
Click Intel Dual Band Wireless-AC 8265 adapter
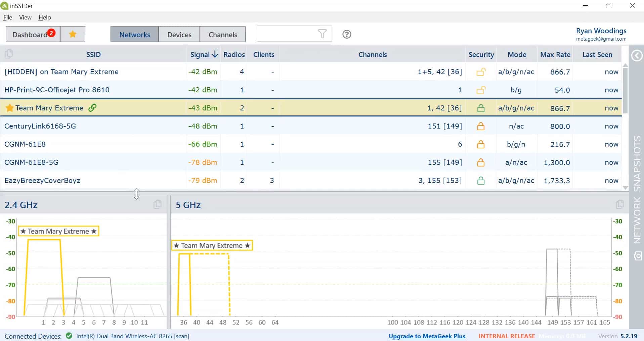(x=132, y=336)
